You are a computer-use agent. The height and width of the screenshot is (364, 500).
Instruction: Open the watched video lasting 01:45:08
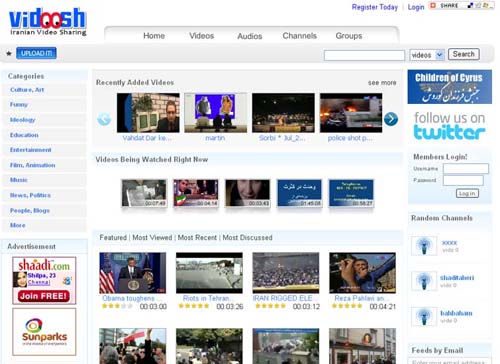299,193
